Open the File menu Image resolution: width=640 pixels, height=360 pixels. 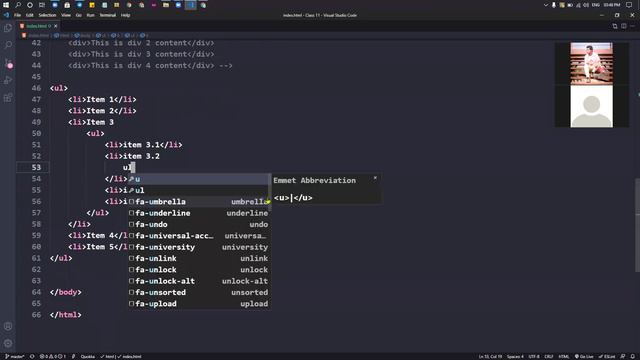point(17,15)
